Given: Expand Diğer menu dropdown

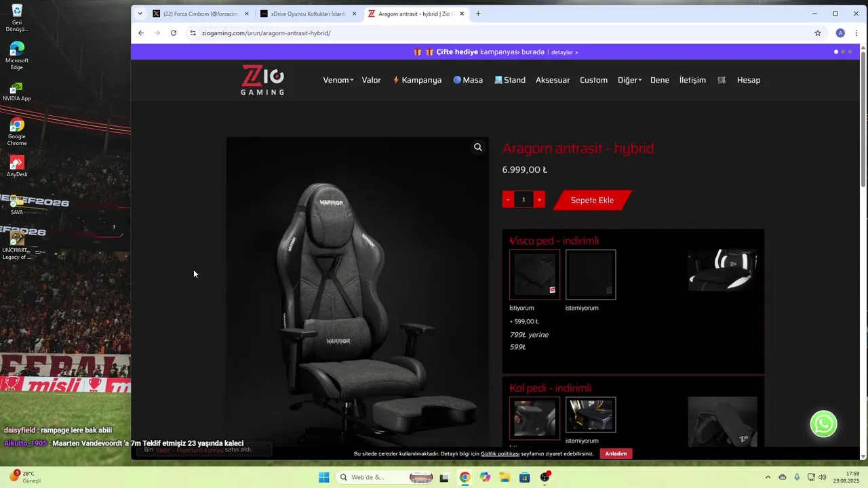Looking at the screenshot, I should pos(629,80).
